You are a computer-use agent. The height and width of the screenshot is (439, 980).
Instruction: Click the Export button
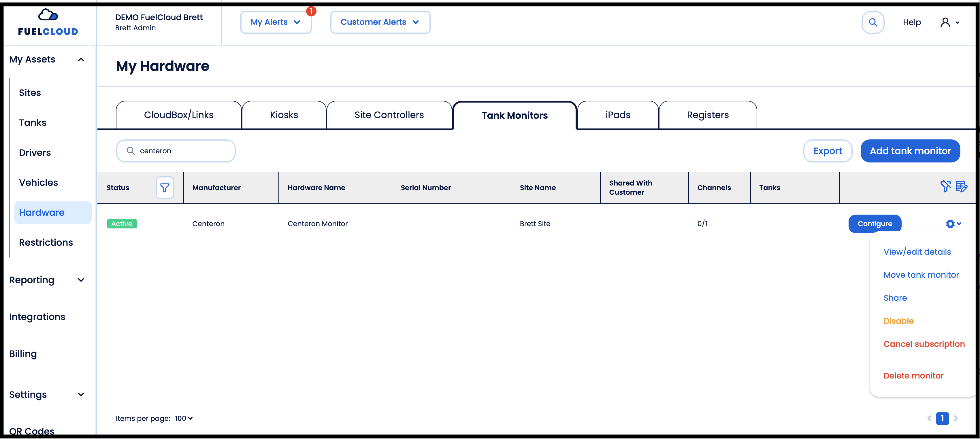[828, 151]
